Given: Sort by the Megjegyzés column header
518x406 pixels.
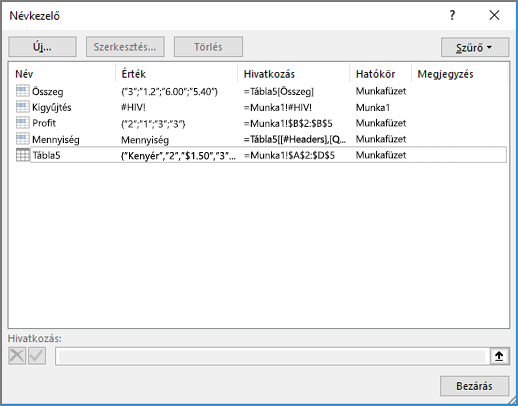Looking at the screenshot, I should [x=445, y=74].
